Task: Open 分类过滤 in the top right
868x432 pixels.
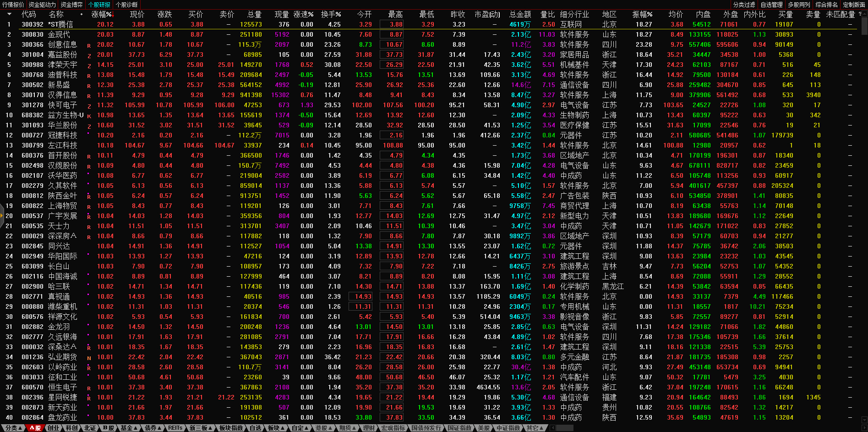Action: [744, 5]
